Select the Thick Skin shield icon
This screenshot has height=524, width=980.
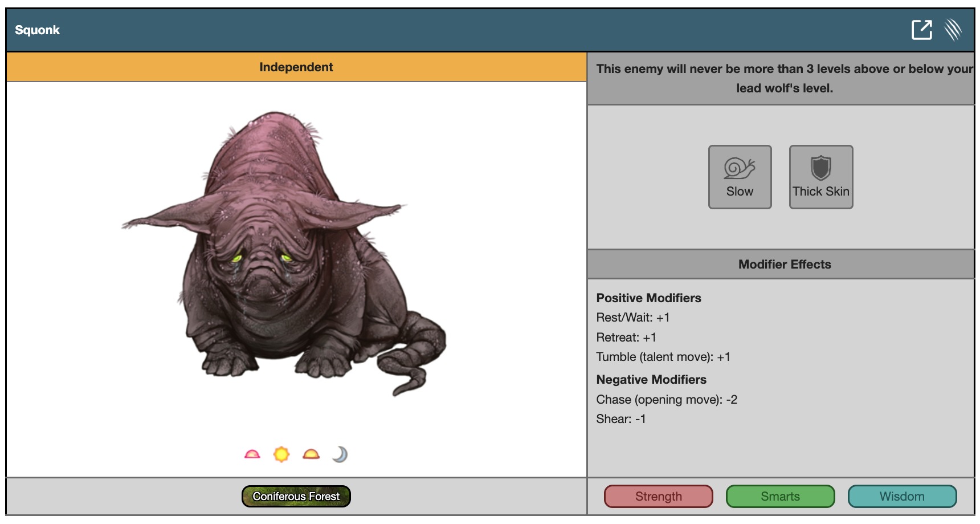tap(820, 177)
